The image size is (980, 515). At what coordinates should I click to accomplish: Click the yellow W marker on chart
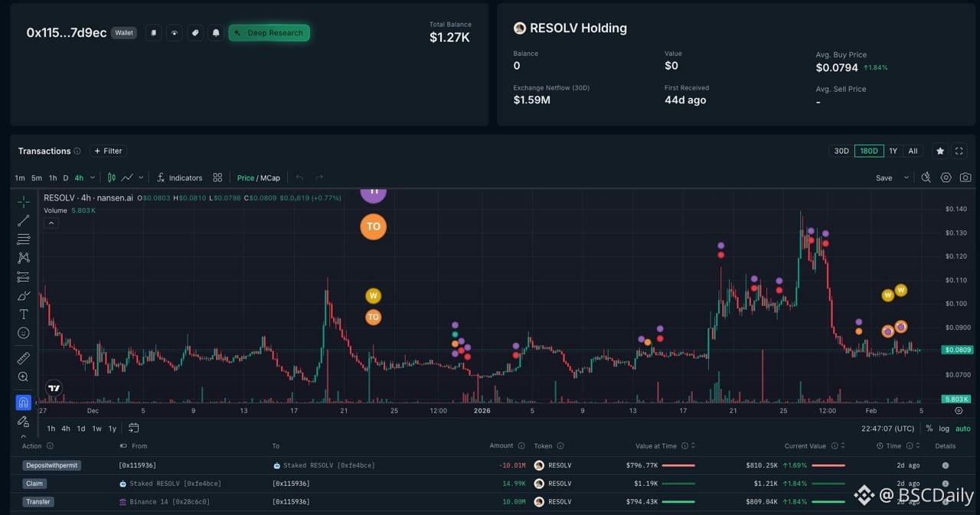(373, 295)
